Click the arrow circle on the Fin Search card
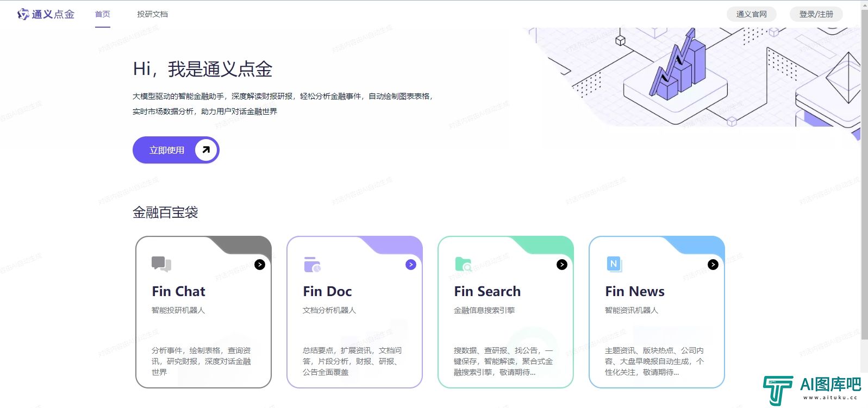Image resolution: width=868 pixels, height=408 pixels. pyautogui.click(x=562, y=265)
